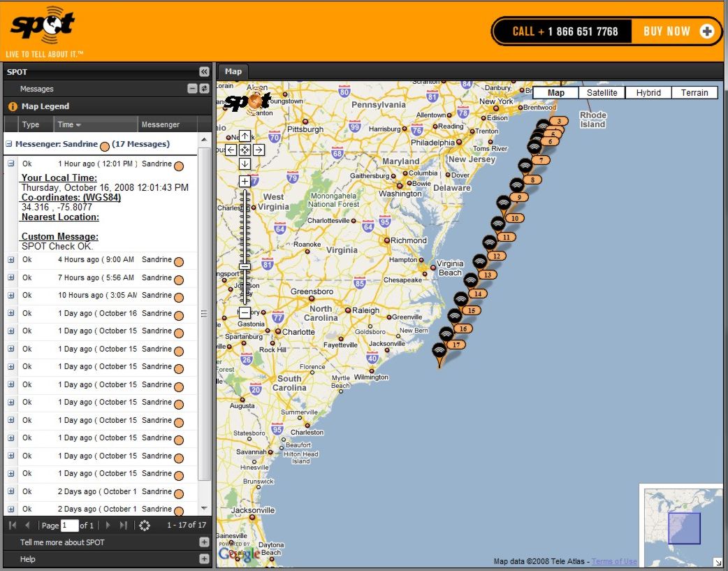The image size is (728, 571).
Task: Switch to Hybrid view
Action: (648, 92)
